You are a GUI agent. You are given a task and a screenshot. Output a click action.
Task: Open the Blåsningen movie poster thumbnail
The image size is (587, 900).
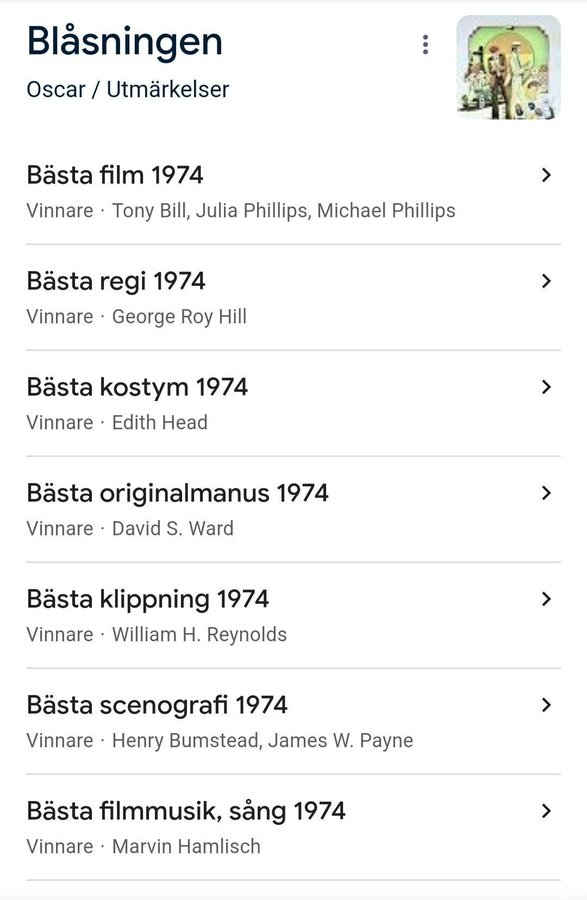click(508, 67)
